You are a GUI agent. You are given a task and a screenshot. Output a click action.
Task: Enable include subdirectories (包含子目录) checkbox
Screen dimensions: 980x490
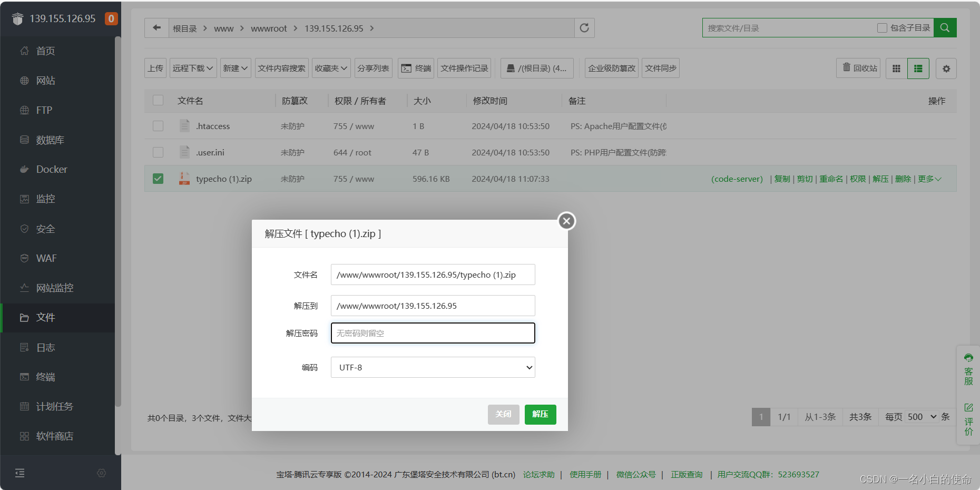coord(882,28)
